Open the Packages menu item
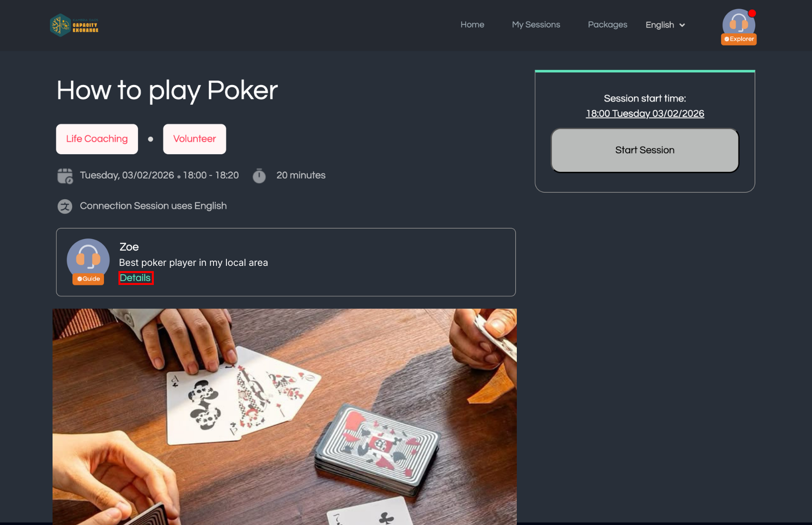The width and height of the screenshot is (812, 525). pyautogui.click(x=608, y=25)
